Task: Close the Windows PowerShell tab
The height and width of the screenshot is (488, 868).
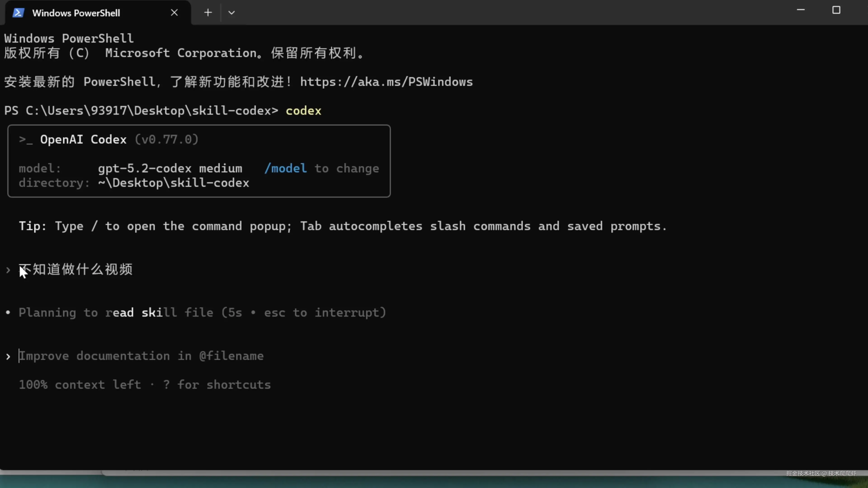Action: tap(174, 13)
